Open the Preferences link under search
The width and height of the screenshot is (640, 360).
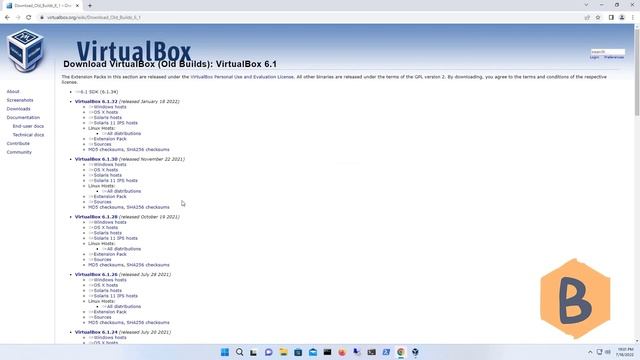614,58
